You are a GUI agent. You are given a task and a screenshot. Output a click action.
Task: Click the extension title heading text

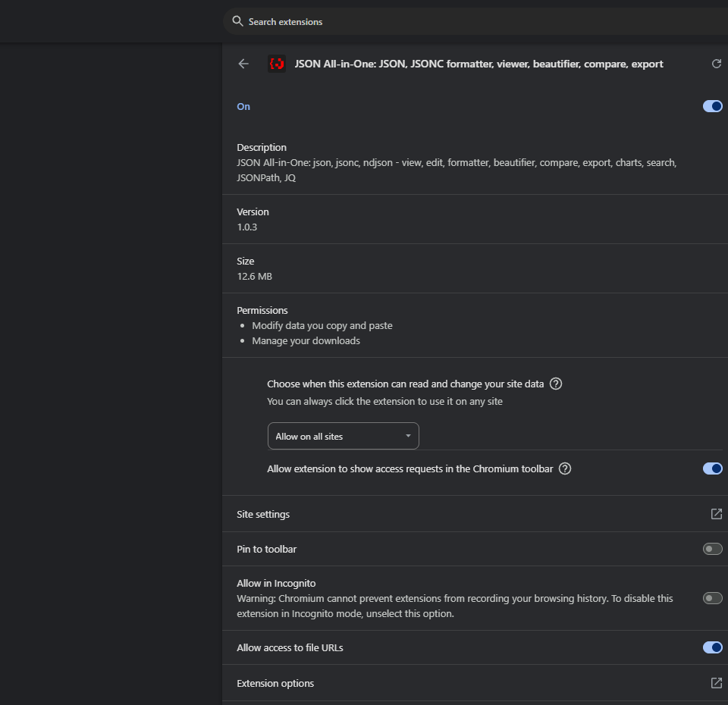[x=479, y=64]
